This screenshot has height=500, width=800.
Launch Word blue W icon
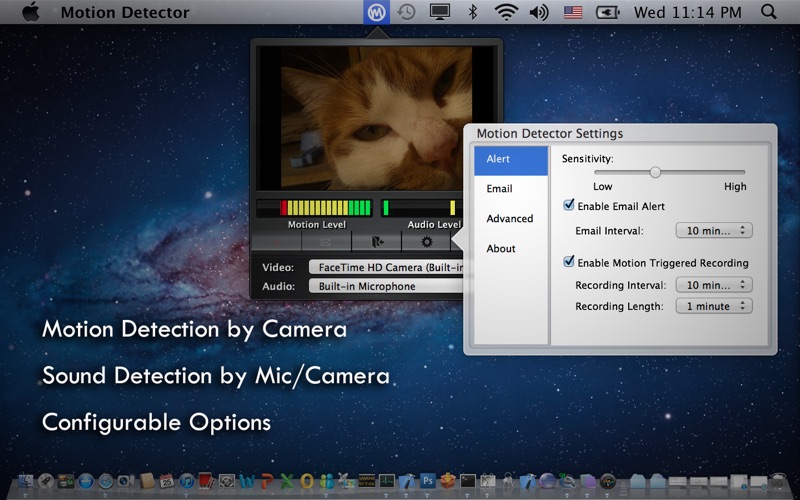pos(246,481)
